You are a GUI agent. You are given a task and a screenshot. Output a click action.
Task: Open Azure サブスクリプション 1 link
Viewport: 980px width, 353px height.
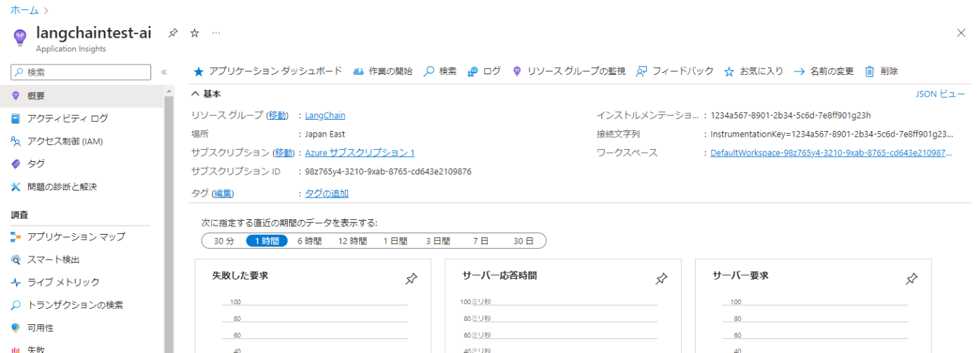coord(360,153)
